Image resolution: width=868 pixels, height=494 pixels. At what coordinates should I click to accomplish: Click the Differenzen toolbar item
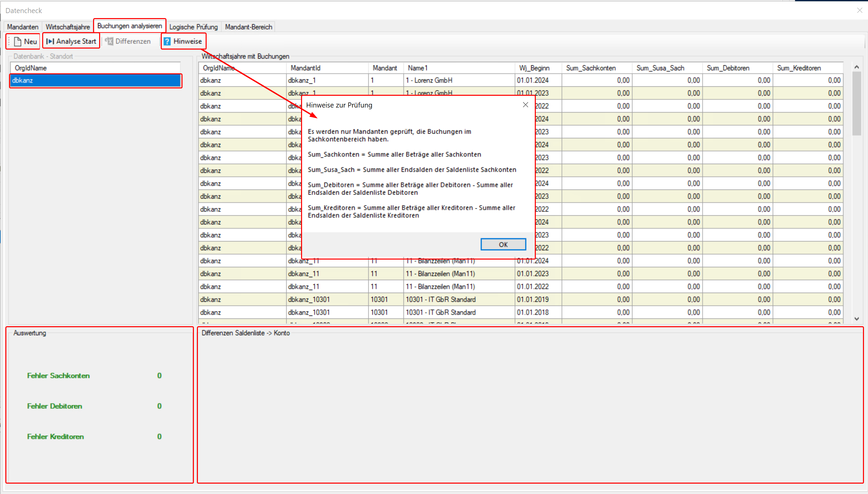pyautogui.click(x=128, y=42)
